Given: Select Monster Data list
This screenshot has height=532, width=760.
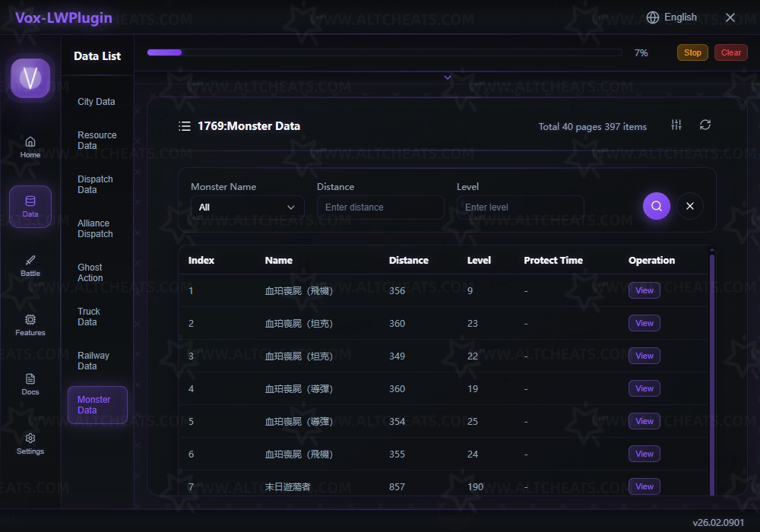Looking at the screenshot, I should click(x=97, y=405).
